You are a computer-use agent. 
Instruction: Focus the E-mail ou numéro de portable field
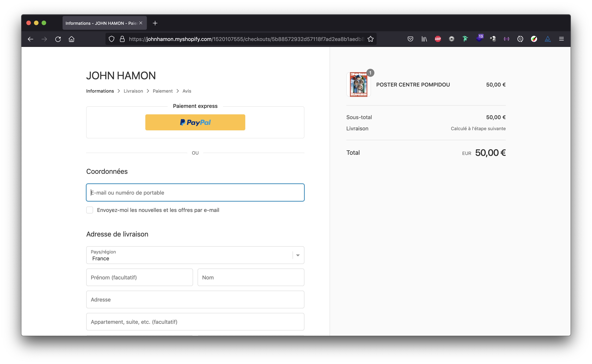[x=195, y=193]
